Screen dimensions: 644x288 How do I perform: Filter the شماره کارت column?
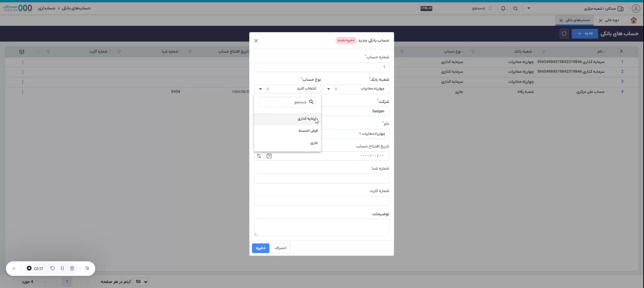(x=48, y=52)
